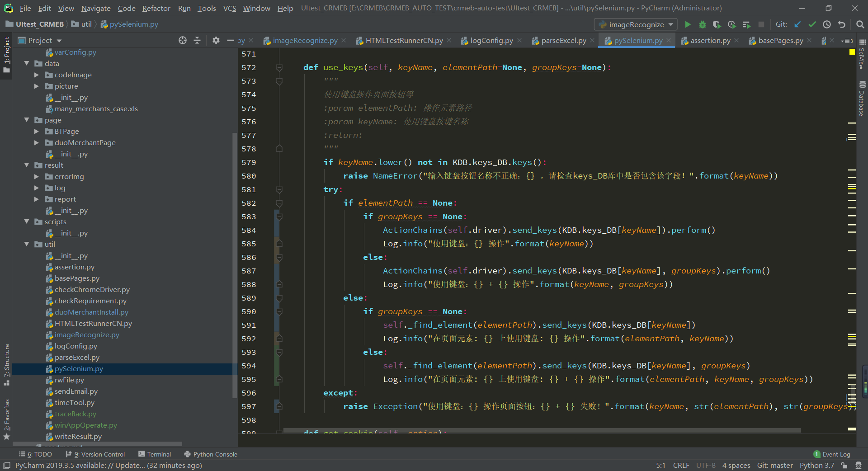Open Project panel settings gear
This screenshot has width=868, height=471.
point(216,40)
